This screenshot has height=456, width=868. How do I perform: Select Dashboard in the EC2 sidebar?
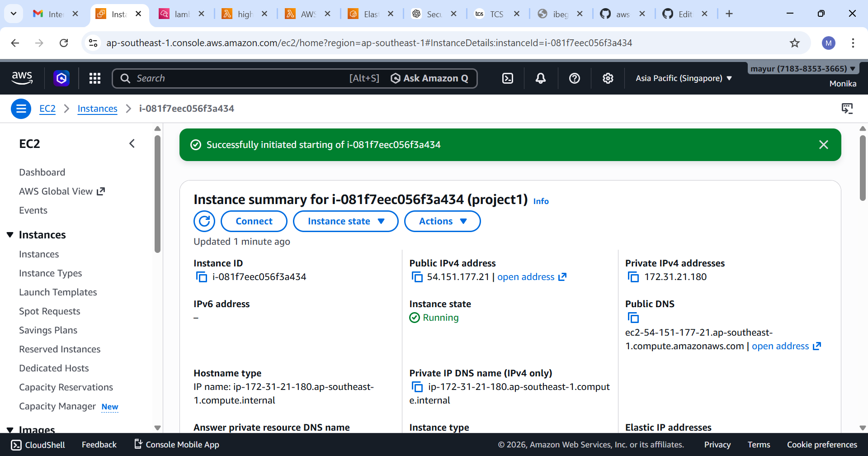(42, 172)
